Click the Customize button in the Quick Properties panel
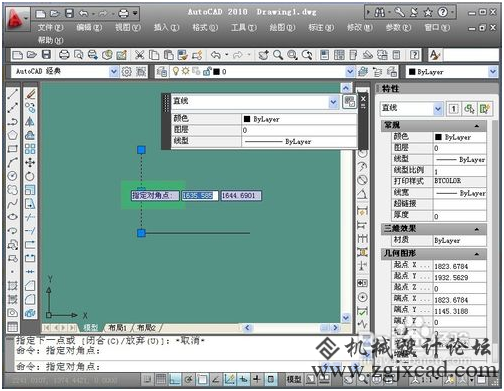 349,102
